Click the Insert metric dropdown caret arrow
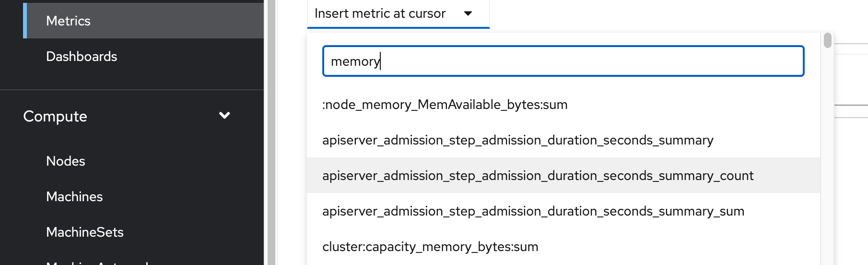The height and width of the screenshot is (265, 868). click(x=468, y=13)
